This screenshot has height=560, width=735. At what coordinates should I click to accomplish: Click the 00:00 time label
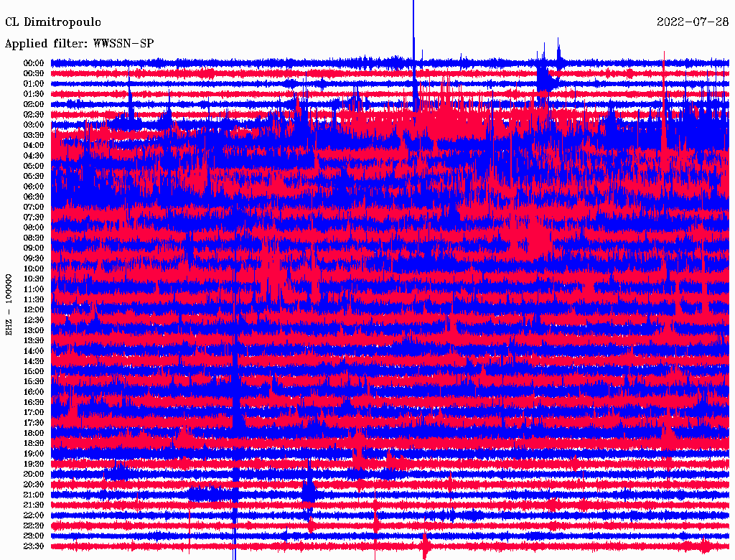click(34, 63)
